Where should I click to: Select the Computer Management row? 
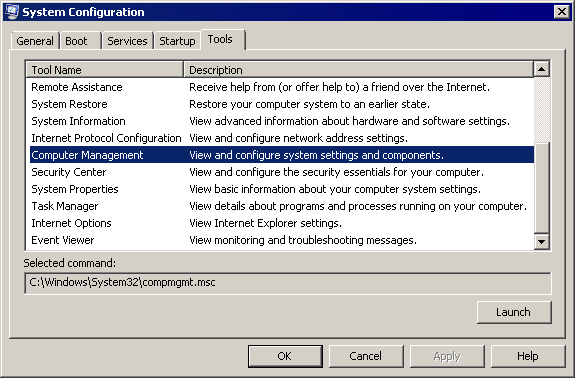(282, 155)
